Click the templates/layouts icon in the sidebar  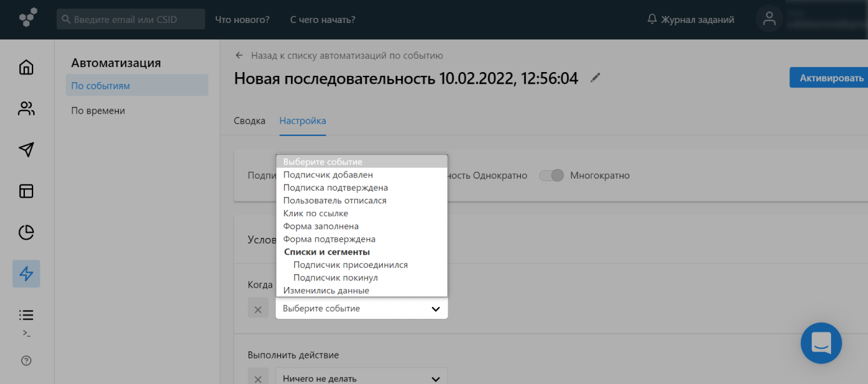pyautogui.click(x=26, y=191)
